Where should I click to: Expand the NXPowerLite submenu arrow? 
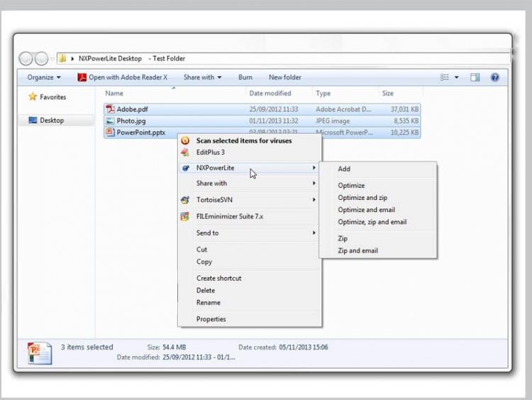(314, 168)
